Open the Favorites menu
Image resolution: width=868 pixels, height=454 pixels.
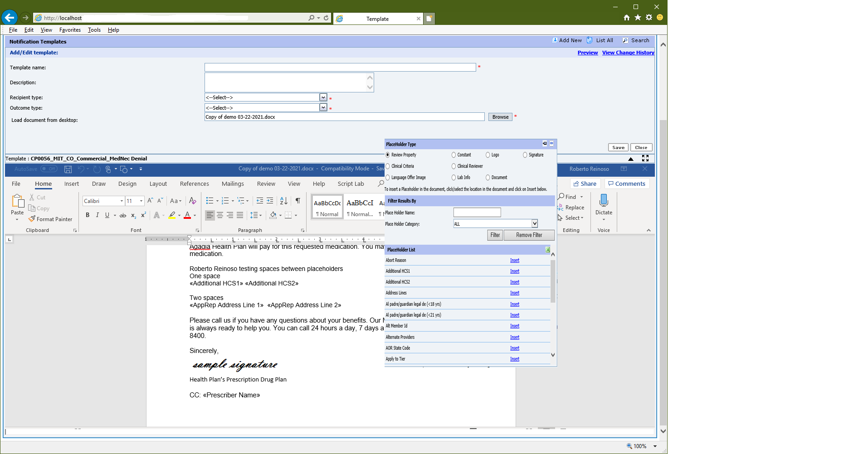pyautogui.click(x=70, y=29)
